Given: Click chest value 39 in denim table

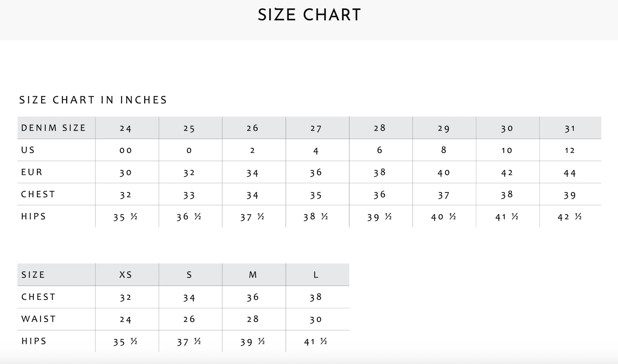Looking at the screenshot, I should click(570, 195).
